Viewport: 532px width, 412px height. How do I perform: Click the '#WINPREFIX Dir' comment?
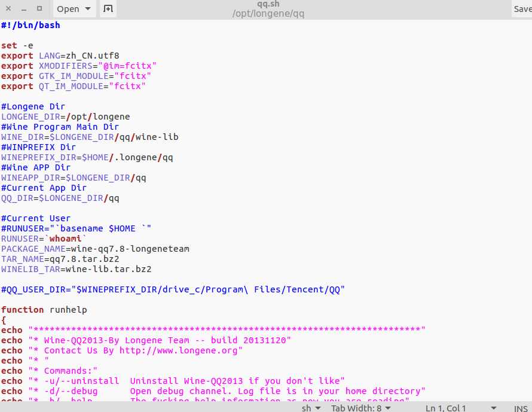pos(39,147)
